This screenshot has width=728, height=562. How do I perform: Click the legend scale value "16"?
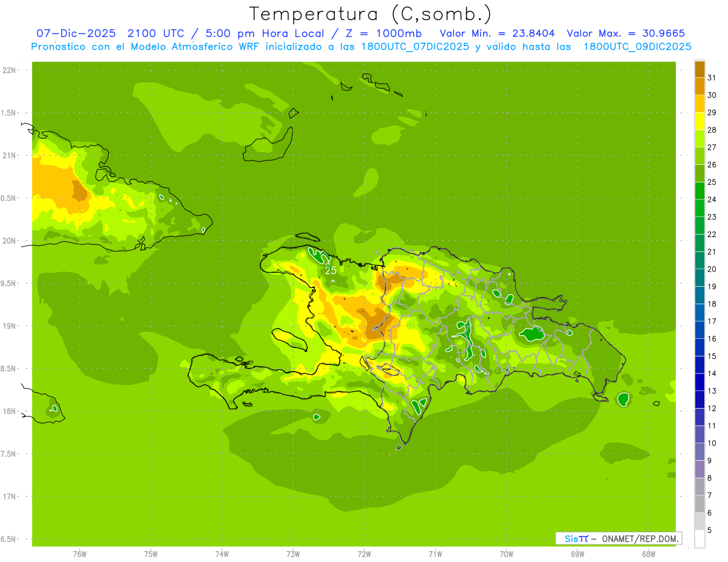712,339
